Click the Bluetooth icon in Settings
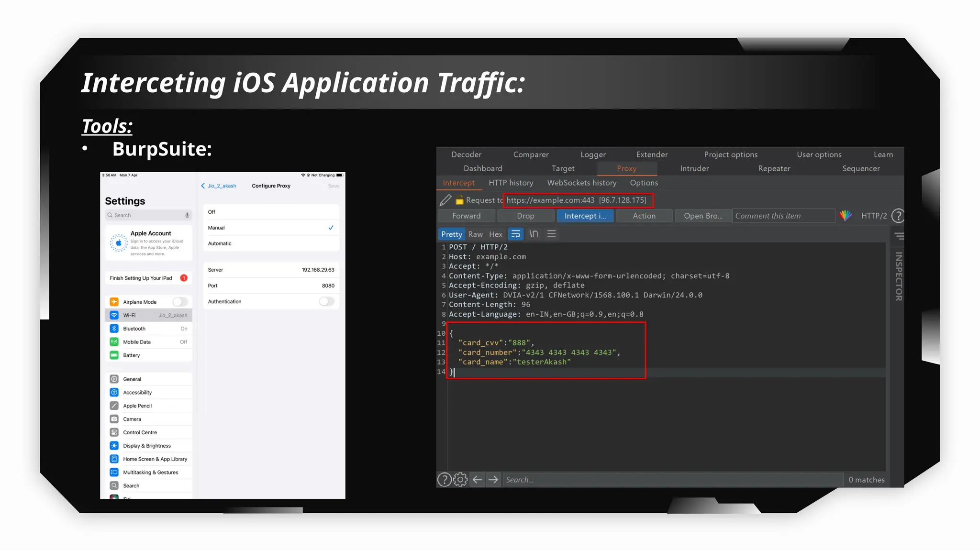Image resolution: width=980 pixels, height=551 pixels. (x=114, y=329)
